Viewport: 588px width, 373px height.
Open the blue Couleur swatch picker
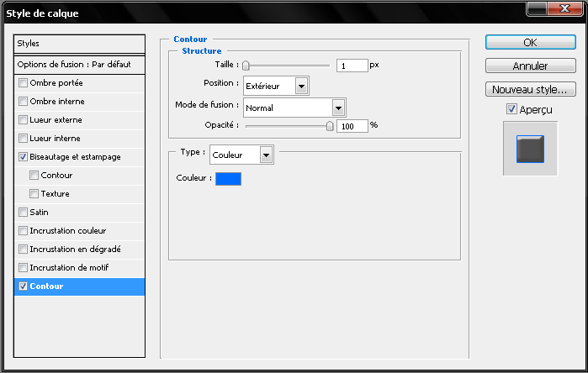click(x=228, y=179)
